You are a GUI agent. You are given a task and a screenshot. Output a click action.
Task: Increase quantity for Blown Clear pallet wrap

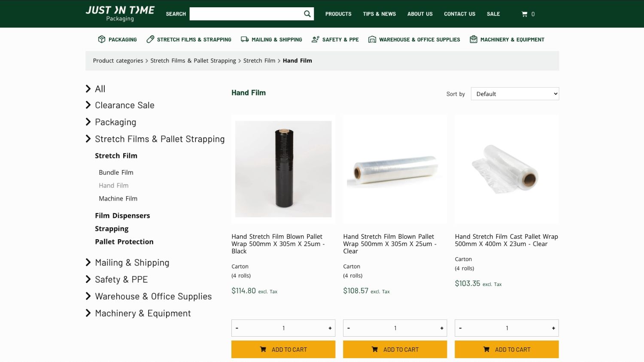click(441, 328)
